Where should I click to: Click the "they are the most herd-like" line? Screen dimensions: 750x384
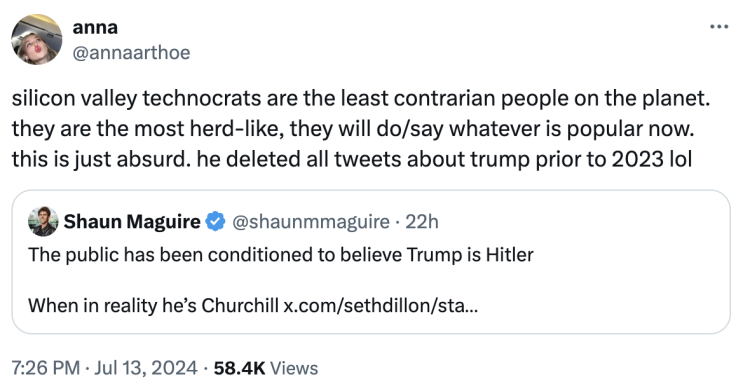353,129
